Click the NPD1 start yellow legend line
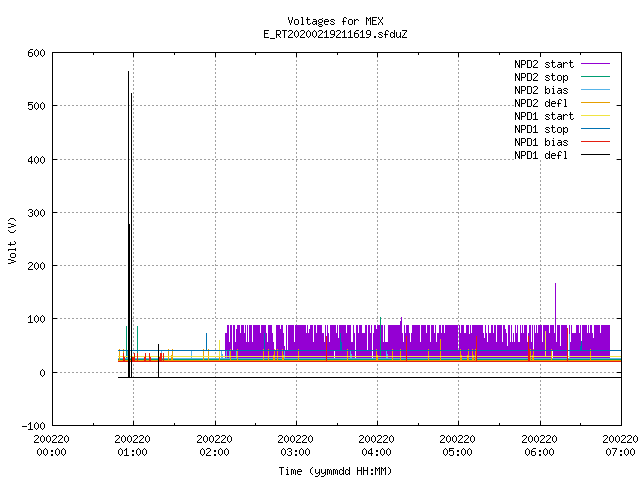 pos(595,116)
